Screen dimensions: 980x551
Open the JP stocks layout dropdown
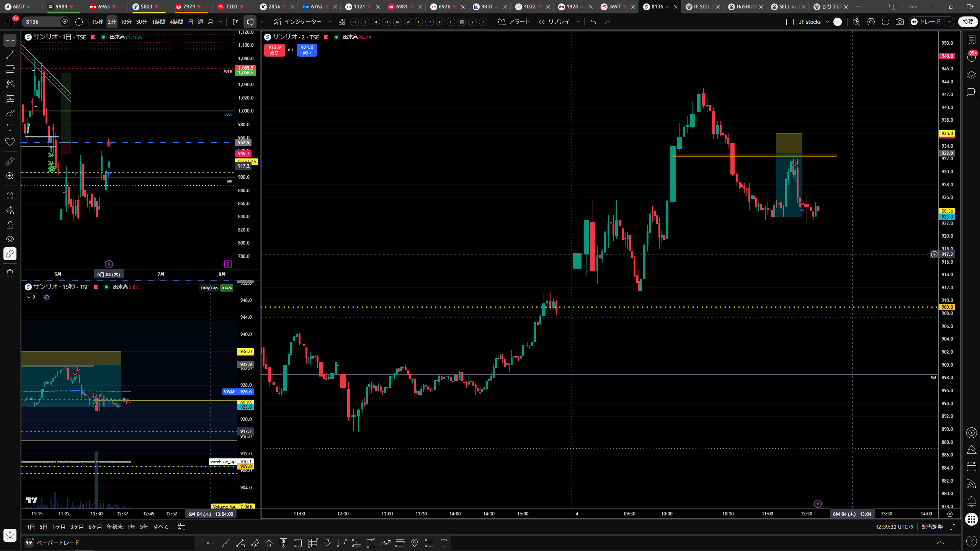pos(814,22)
